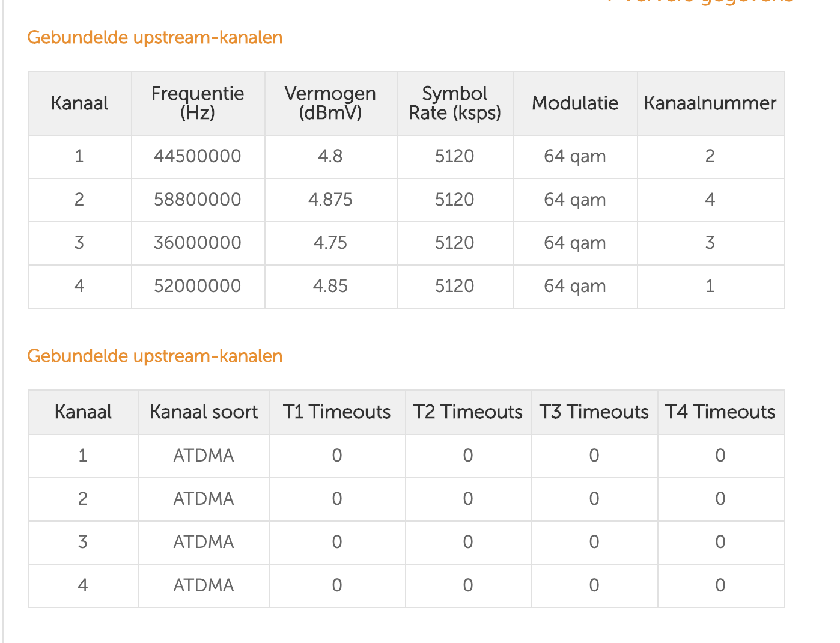
Task: Select the T3 Timeouts column header
Action: pos(594,412)
